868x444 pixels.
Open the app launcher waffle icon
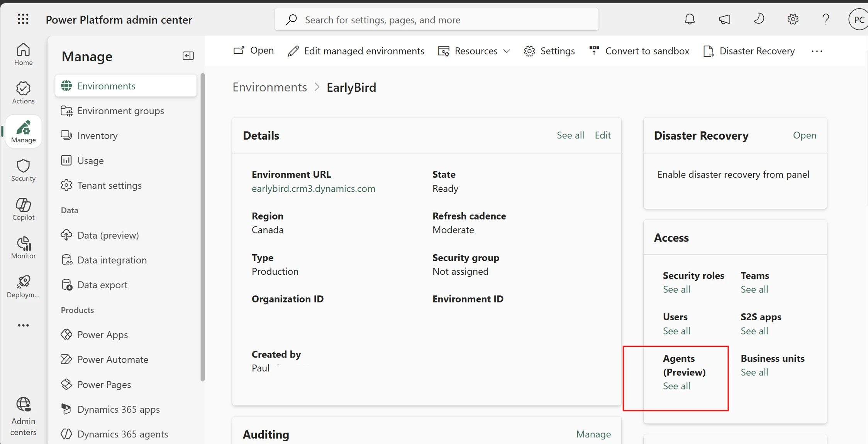point(23,19)
